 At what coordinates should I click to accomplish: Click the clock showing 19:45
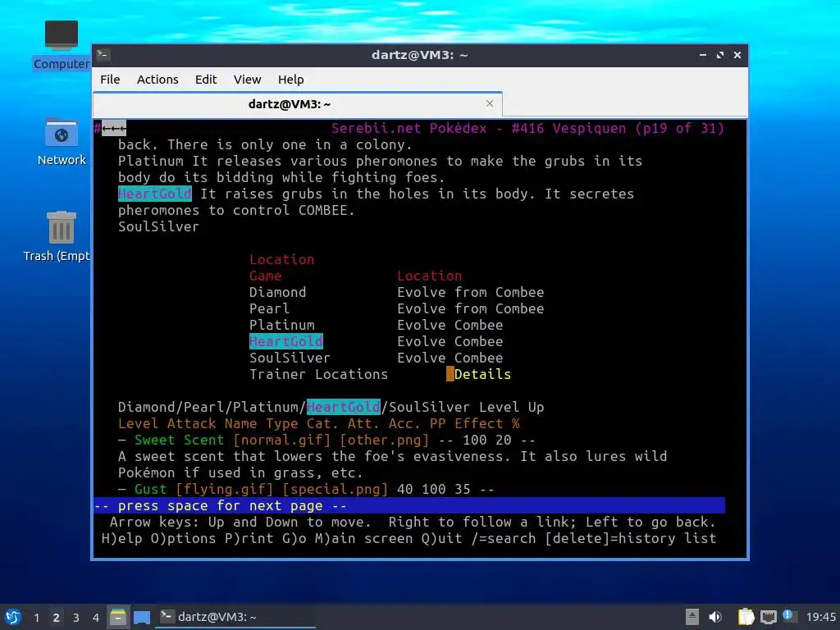point(821,617)
